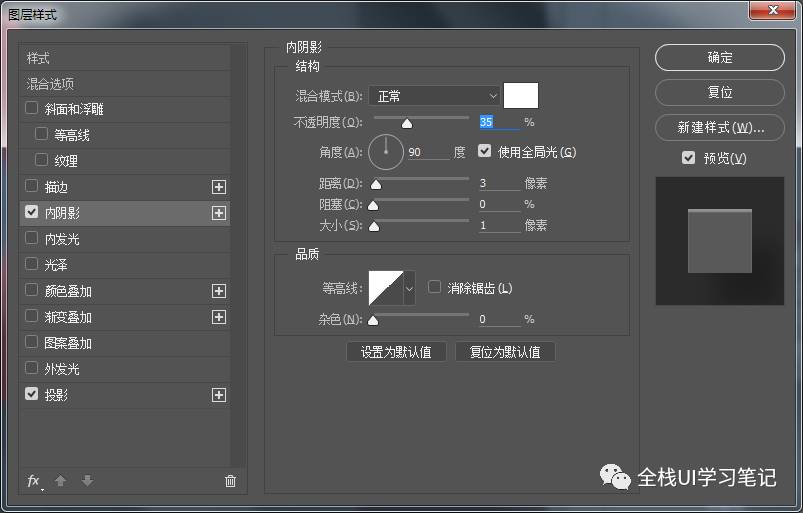Add another 描边 effect with plus icon
803x513 pixels.
coord(219,187)
